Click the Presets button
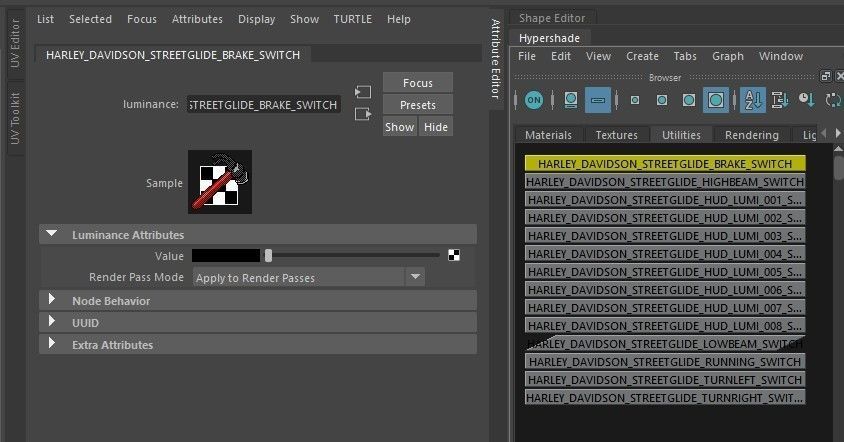Screen dimensions: 844x442 tap(418, 104)
